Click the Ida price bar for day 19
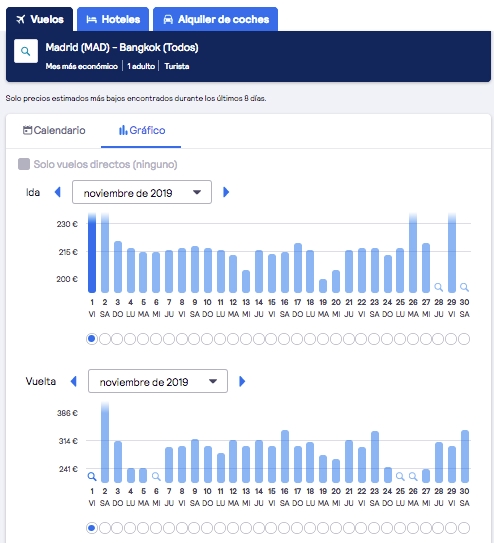The height and width of the screenshot is (543, 494). (323, 286)
